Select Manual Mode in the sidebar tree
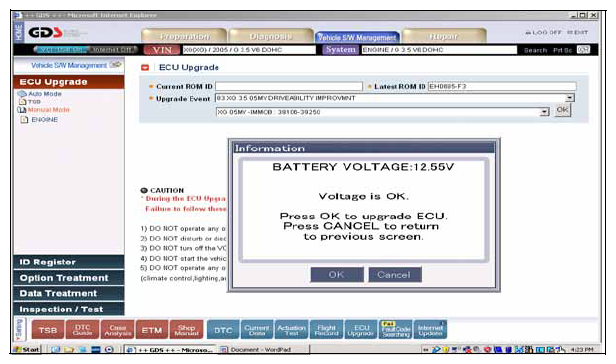 click(x=48, y=110)
